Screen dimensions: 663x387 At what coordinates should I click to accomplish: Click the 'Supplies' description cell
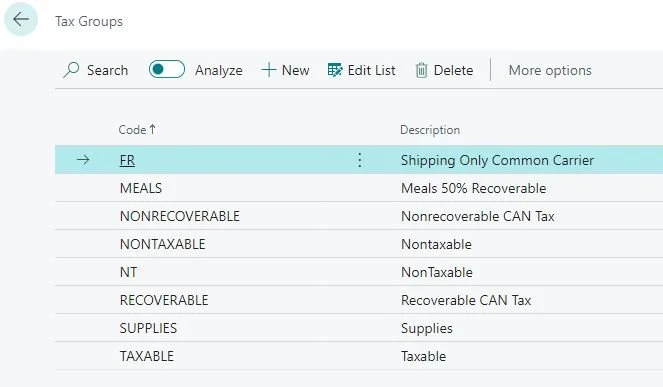427,328
